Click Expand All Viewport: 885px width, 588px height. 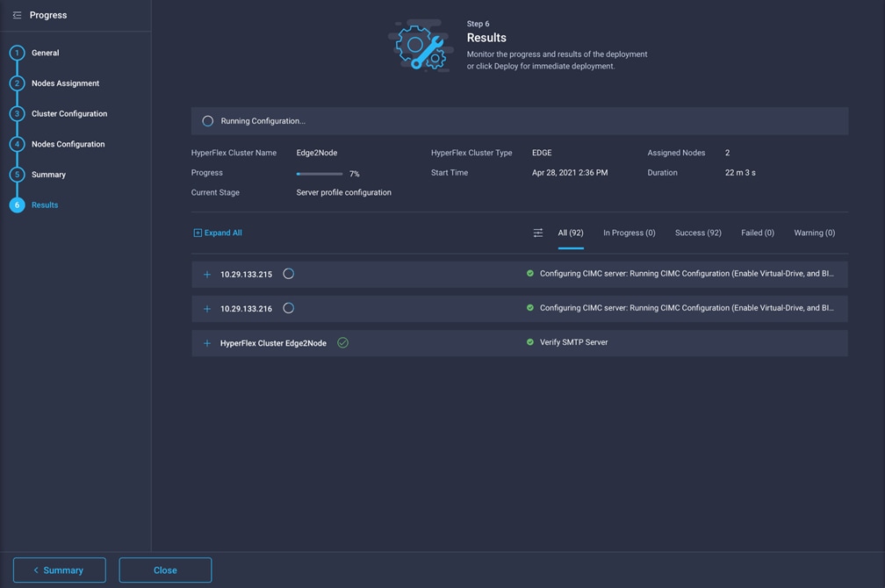(218, 233)
